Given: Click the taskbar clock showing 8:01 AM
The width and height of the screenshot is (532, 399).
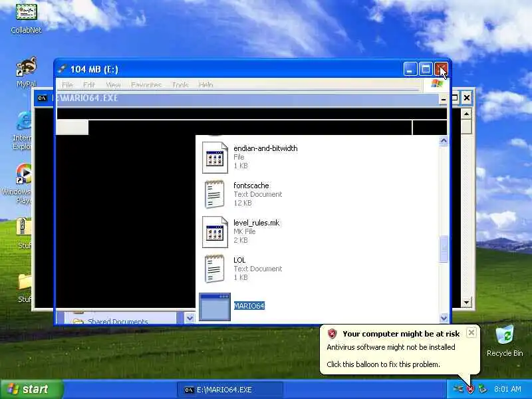Looking at the screenshot, I should point(507,389).
